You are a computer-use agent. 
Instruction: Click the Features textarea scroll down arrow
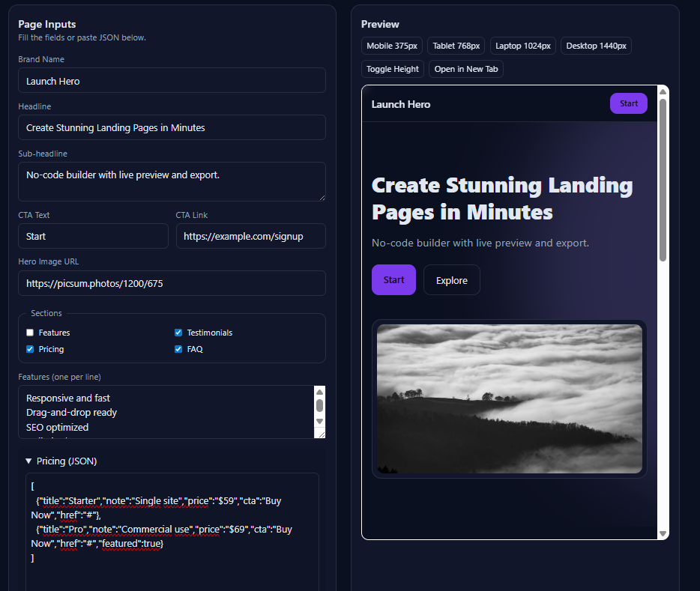pyautogui.click(x=319, y=421)
